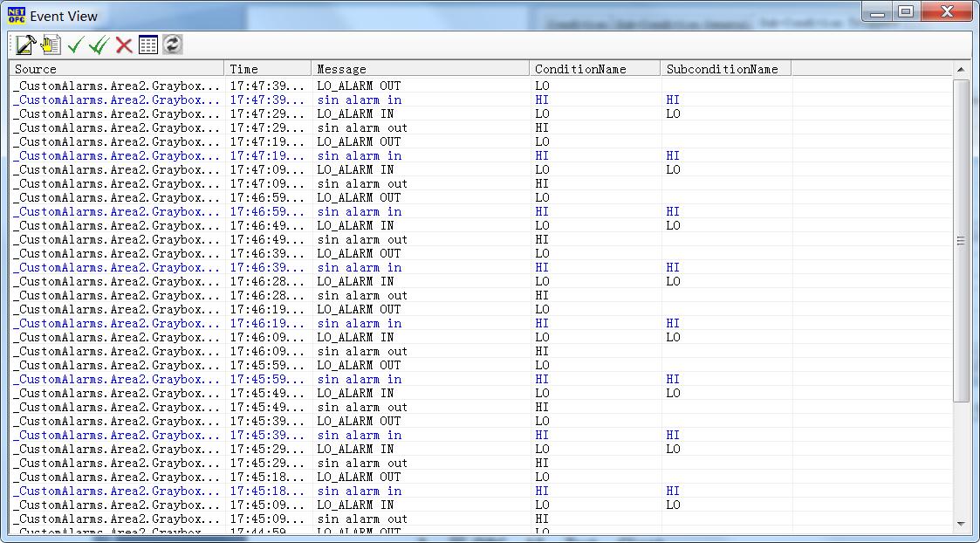980x543 pixels.
Task: Select 'LO_ALARM IN' message at 17:45:49
Action: 355,394
